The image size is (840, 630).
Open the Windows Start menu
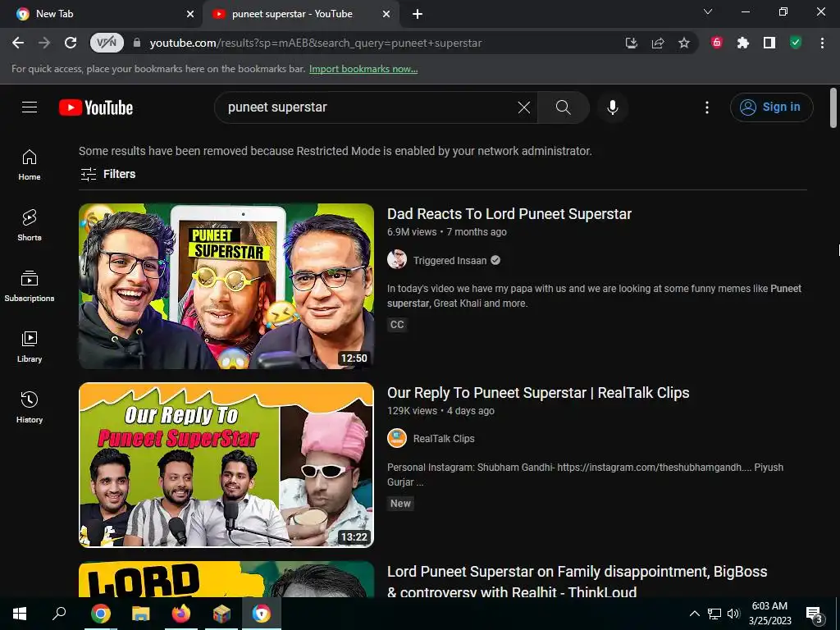(20, 614)
